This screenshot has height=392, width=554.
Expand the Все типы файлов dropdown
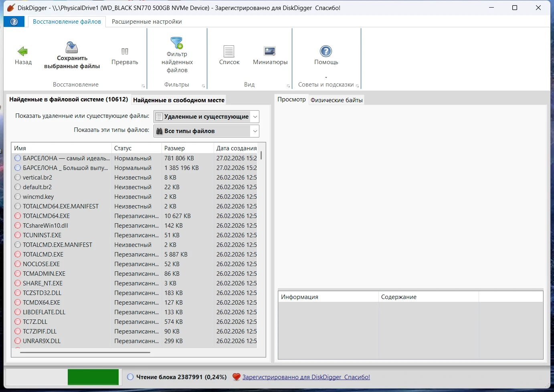coord(206,131)
